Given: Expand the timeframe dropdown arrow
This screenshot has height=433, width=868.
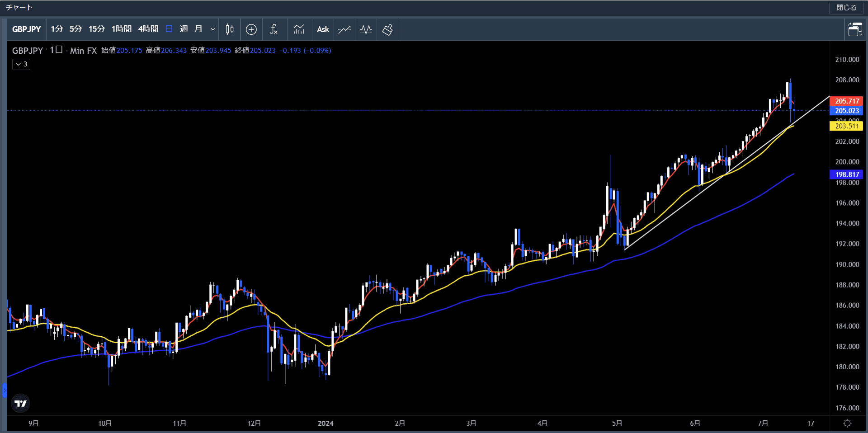Looking at the screenshot, I should [x=212, y=29].
